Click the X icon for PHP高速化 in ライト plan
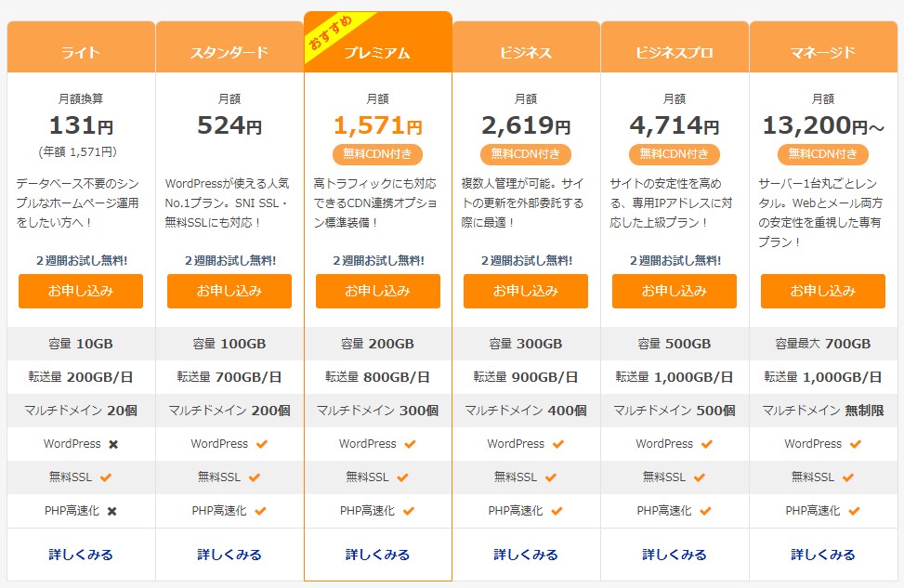Viewport: 904px width, 588px height. [113, 511]
